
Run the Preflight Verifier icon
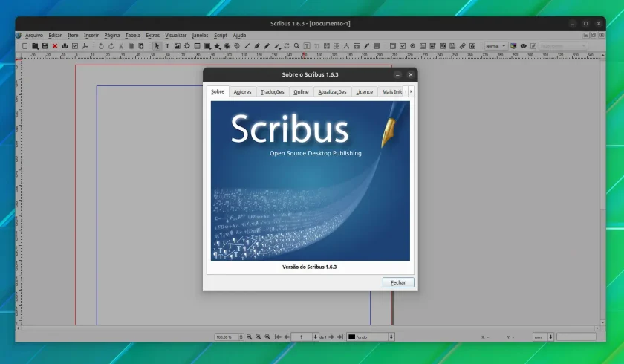pos(75,46)
